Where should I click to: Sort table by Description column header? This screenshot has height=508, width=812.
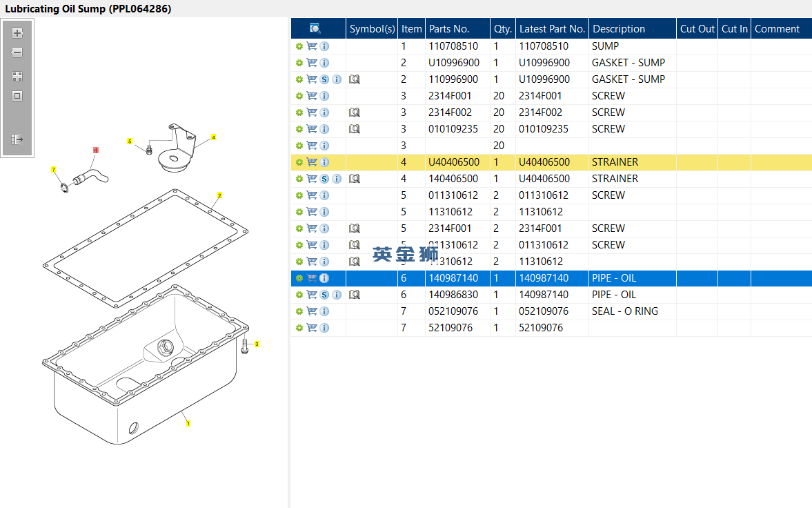(x=633, y=29)
